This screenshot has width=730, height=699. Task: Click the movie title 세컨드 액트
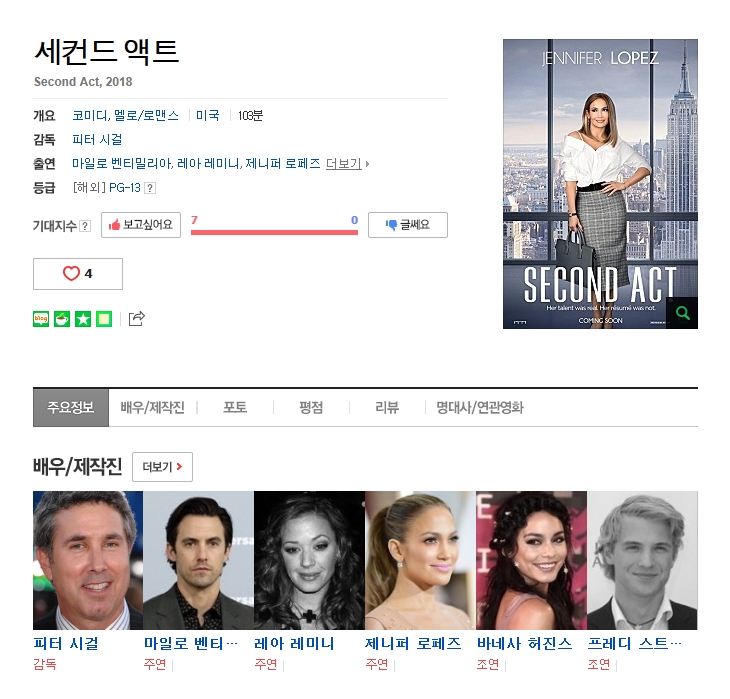(x=107, y=52)
